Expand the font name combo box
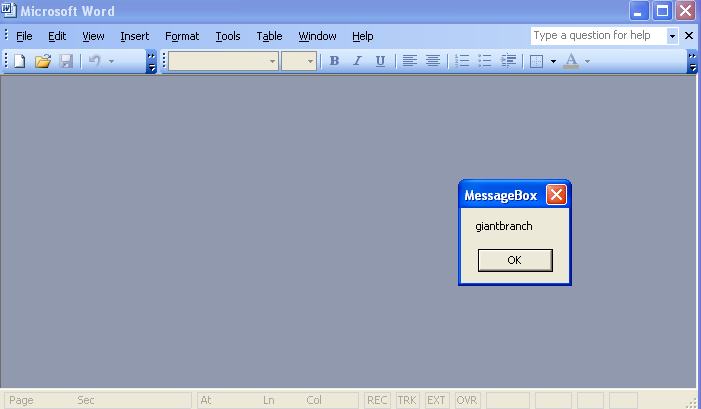Viewport: 701px width, 409px height. [272, 61]
